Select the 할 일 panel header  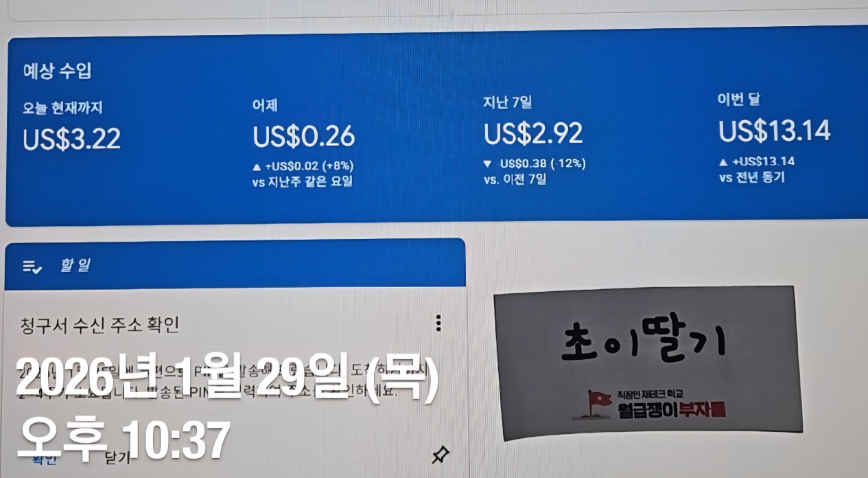235,264
